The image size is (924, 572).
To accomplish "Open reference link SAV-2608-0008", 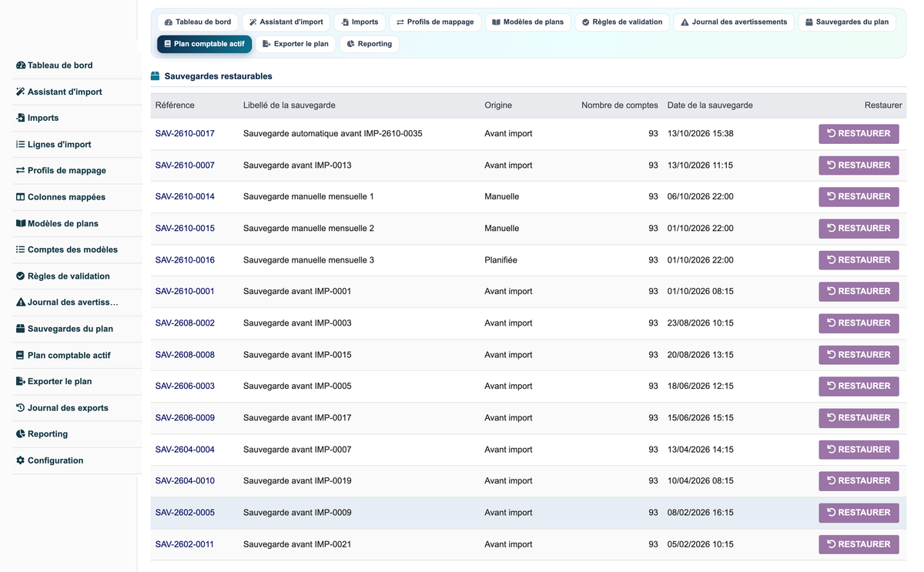I will click(185, 355).
